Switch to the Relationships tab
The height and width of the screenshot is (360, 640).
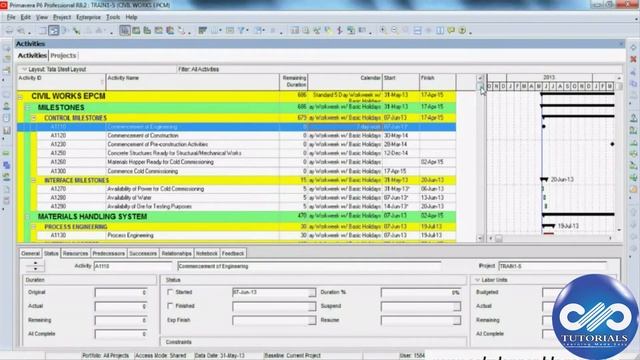click(176, 253)
